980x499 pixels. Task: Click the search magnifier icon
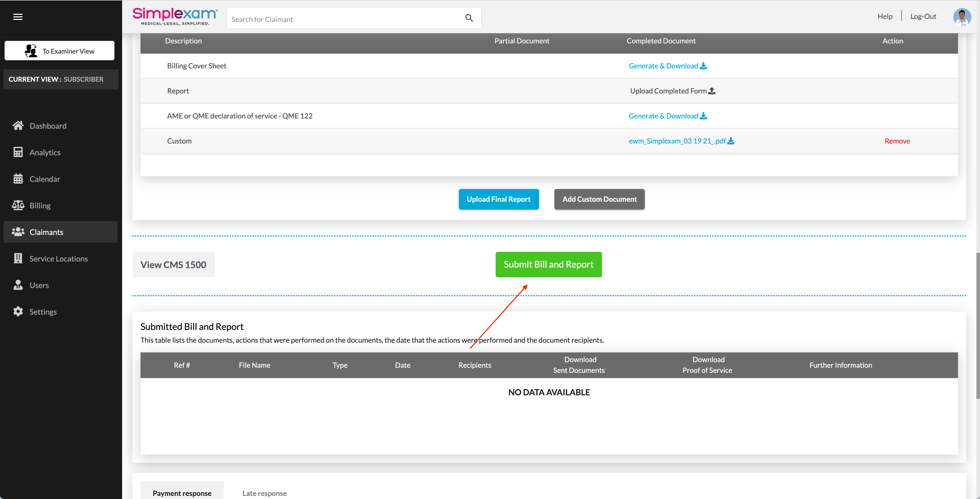[469, 18]
